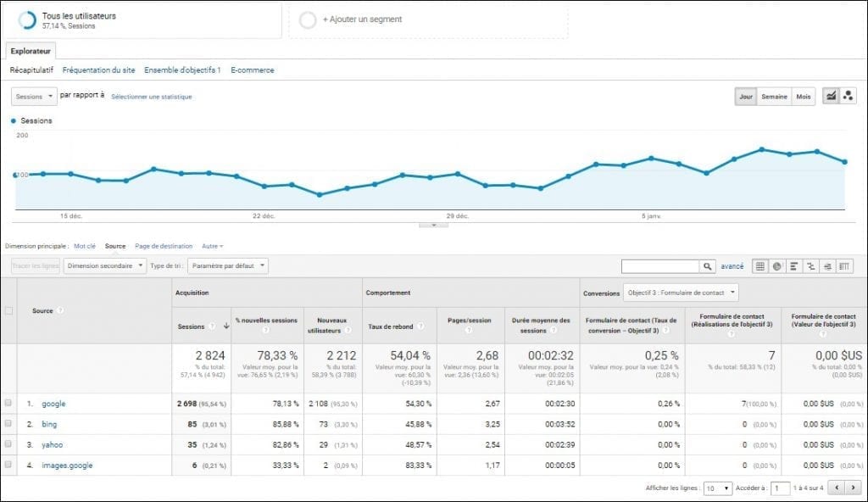Image resolution: width=868 pixels, height=502 pixels.
Task: Expand the Autre dimension dropdown
Action: (x=213, y=246)
